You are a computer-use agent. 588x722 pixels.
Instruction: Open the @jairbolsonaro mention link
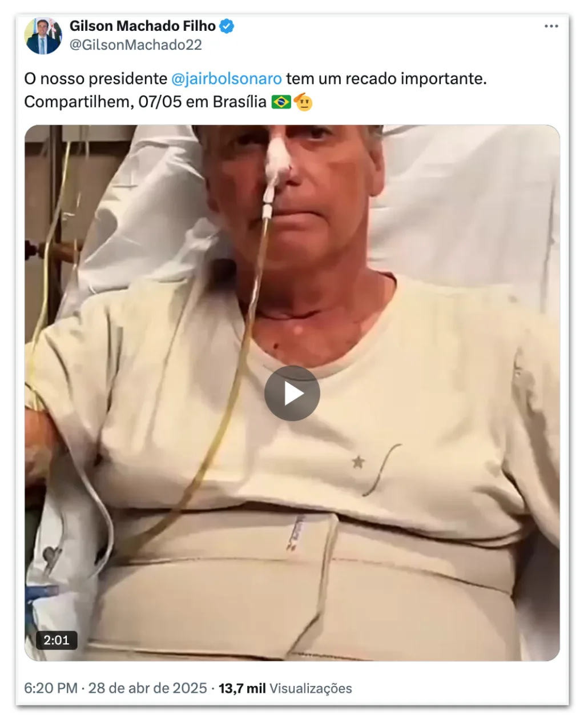227,79
